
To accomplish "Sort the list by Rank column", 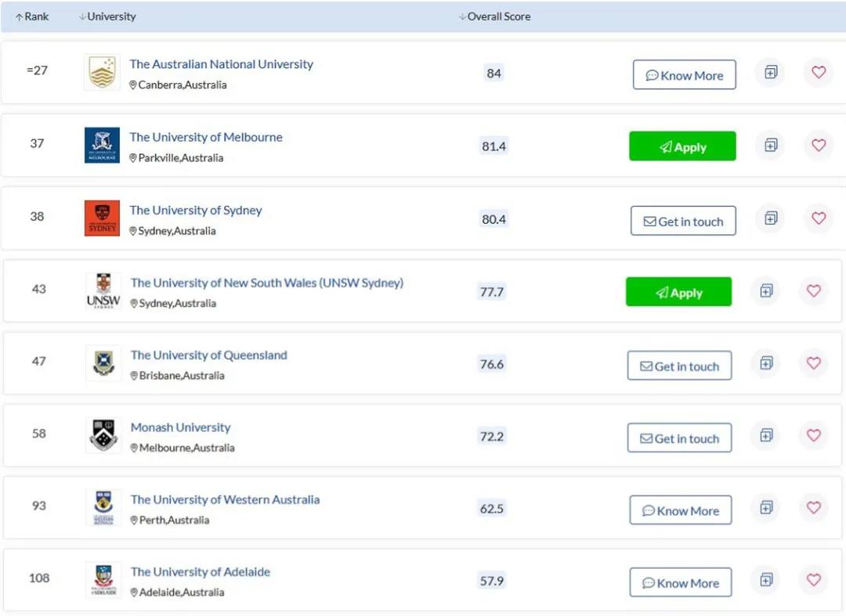I will 32,16.
